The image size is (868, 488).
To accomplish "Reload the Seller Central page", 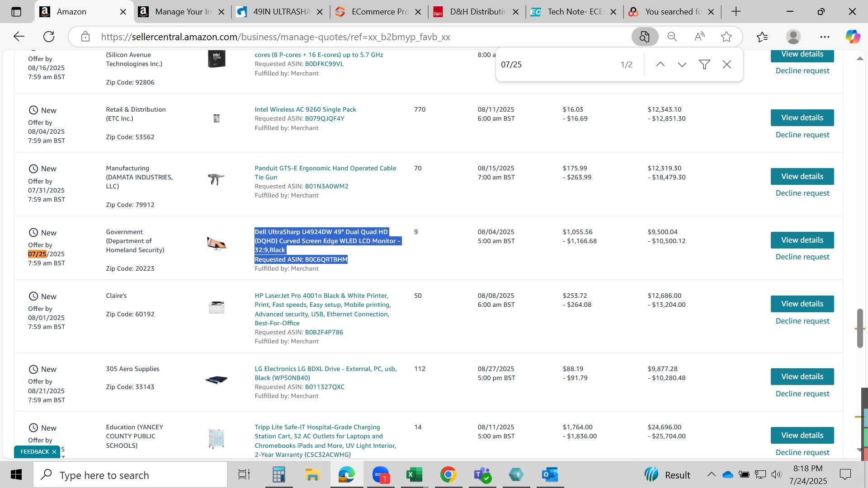I will click(x=49, y=37).
